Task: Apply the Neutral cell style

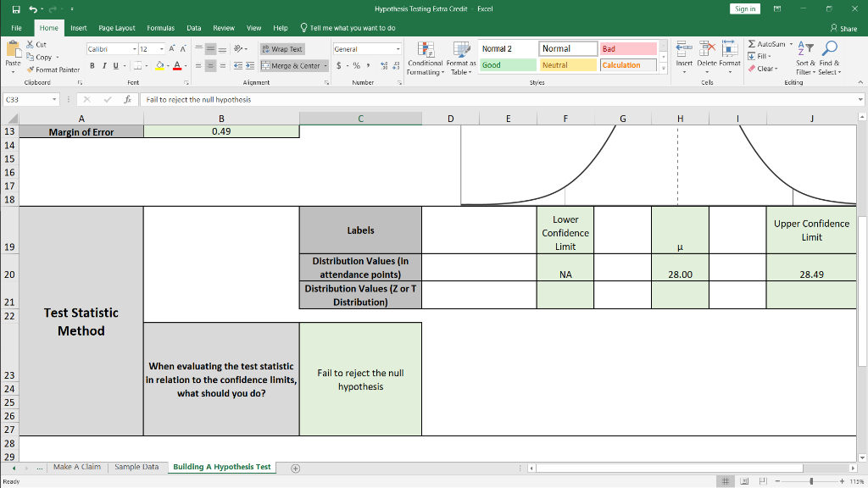Action: tap(568, 65)
